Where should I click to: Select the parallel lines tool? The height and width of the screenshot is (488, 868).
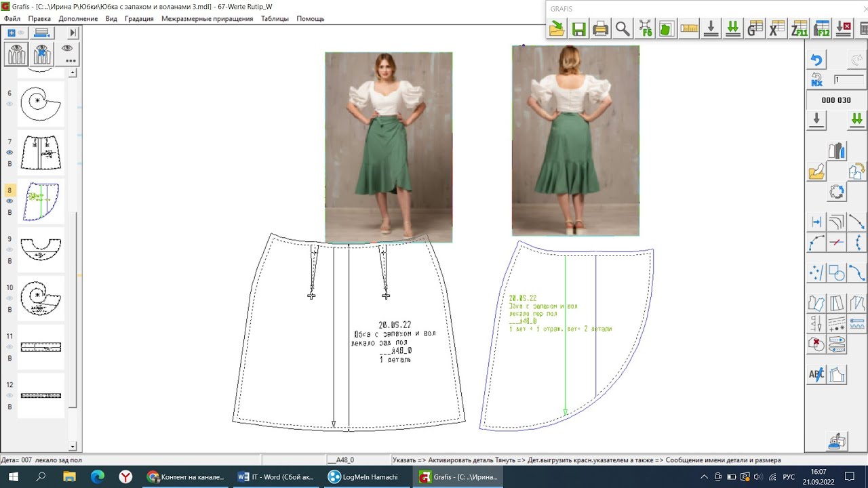pyautogui.click(x=837, y=222)
